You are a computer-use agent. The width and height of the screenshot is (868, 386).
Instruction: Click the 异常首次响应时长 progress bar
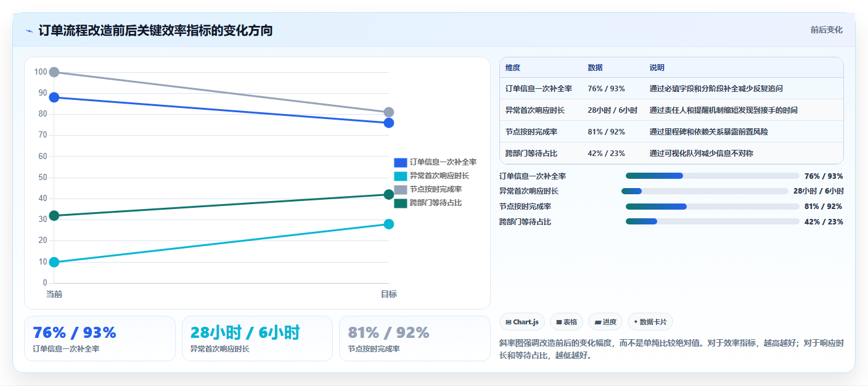(705, 191)
